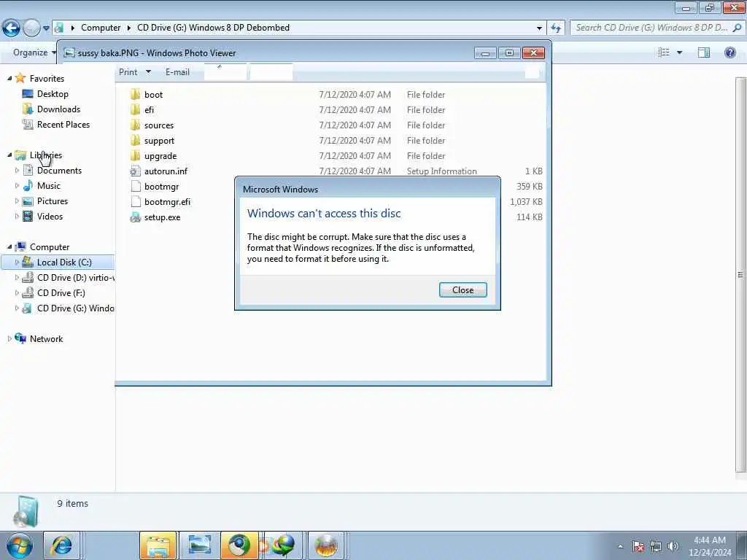
Task: Open the sources folder
Action: [158, 125]
